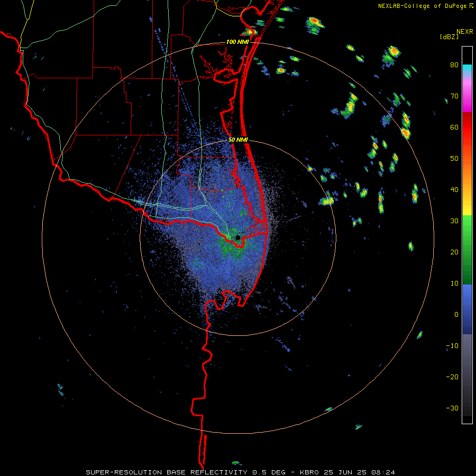This screenshot has height=476, width=476.
Task: Click the NEXR label above the scale
Action: [465, 32]
